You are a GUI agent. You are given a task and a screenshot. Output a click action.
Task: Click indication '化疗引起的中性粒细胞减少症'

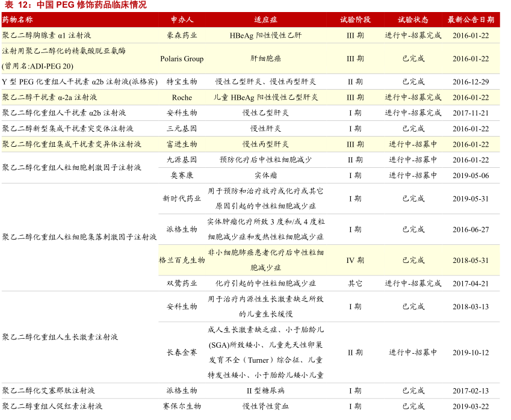coord(265,283)
